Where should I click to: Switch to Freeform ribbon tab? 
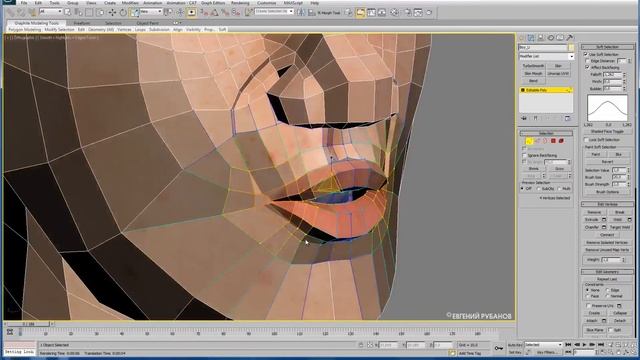[x=82, y=23]
